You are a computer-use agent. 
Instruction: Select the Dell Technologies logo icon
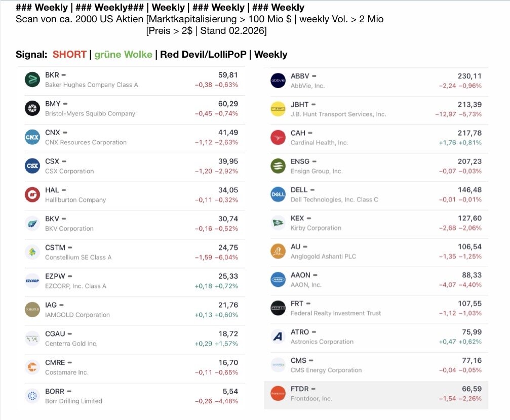(278, 195)
